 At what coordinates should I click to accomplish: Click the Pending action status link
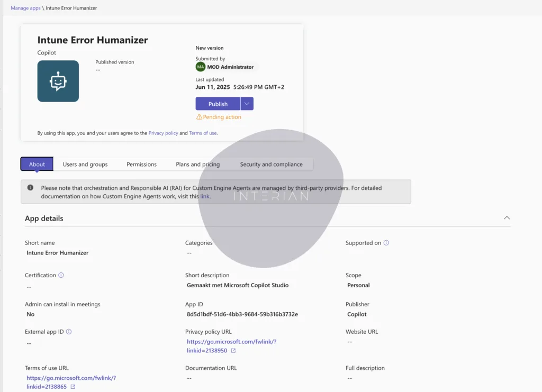pyautogui.click(x=222, y=116)
